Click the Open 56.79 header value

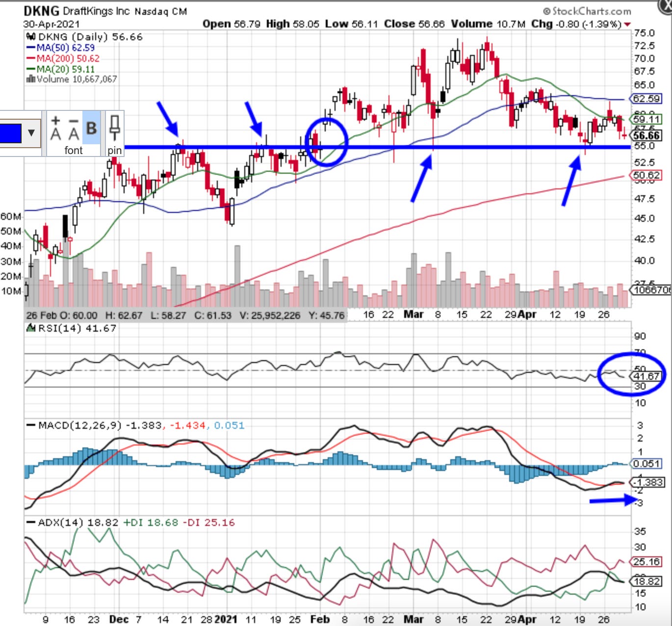click(232, 24)
